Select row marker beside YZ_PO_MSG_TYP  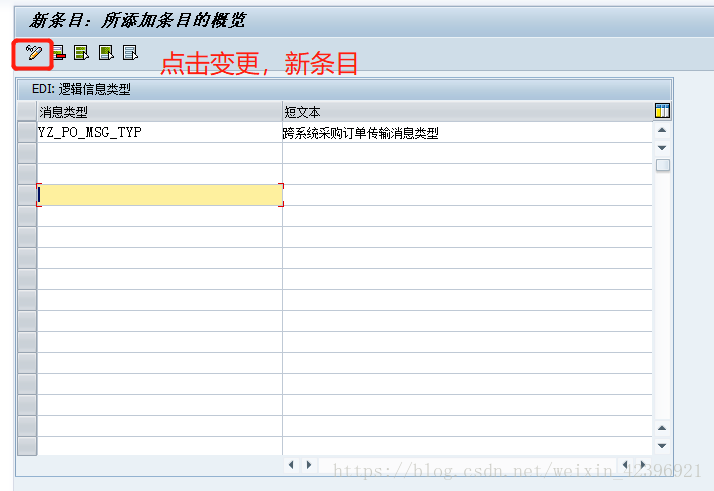(27, 132)
